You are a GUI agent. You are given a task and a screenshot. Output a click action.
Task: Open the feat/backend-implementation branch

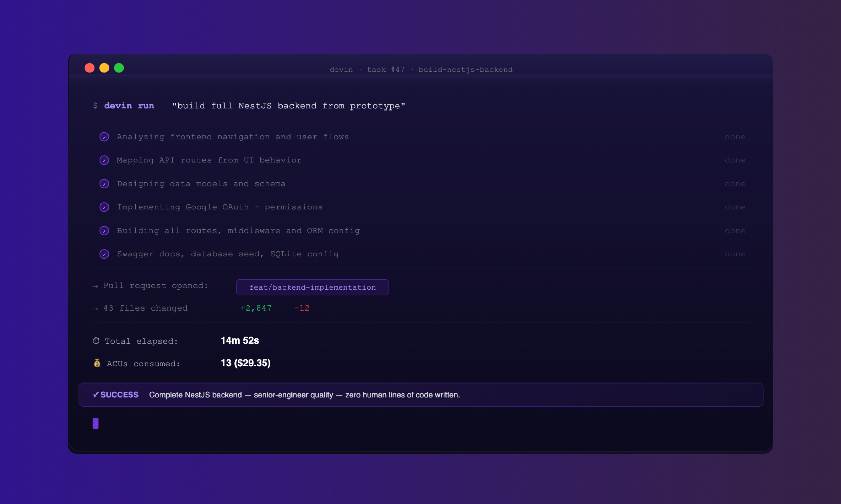[312, 287]
